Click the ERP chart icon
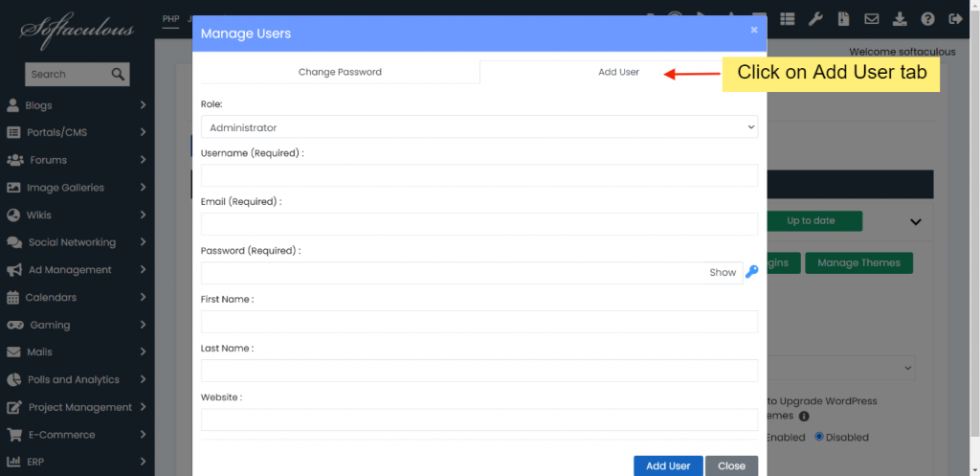Viewport: 980px width, 476px height. [x=13, y=463]
